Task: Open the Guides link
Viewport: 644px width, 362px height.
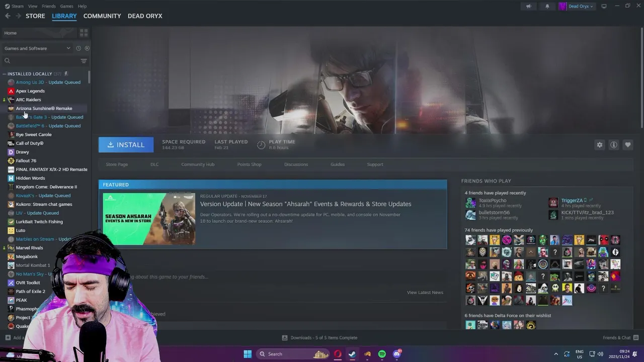Action: [338, 164]
